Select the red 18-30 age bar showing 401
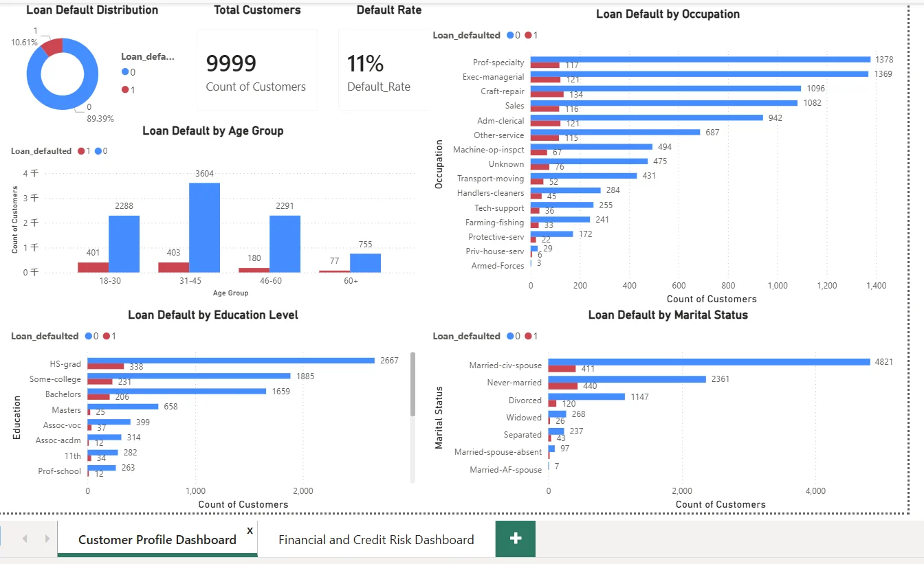Image resolution: width=924 pixels, height=564 pixels. pos(93,267)
